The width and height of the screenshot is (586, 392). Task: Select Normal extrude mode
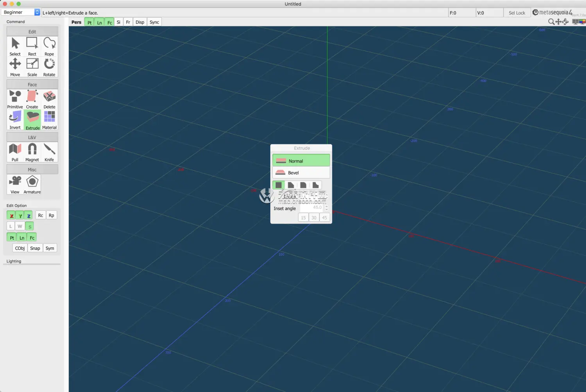coord(301,160)
